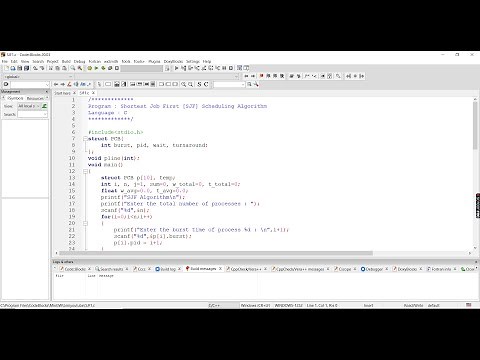
Task: Click the Save all files toolbar icon
Action: (27, 68)
